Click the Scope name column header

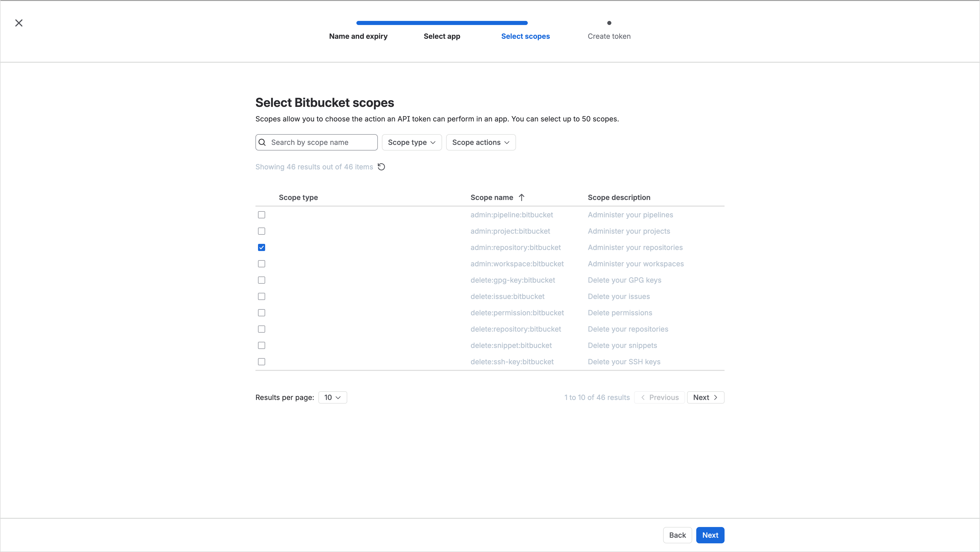point(492,198)
